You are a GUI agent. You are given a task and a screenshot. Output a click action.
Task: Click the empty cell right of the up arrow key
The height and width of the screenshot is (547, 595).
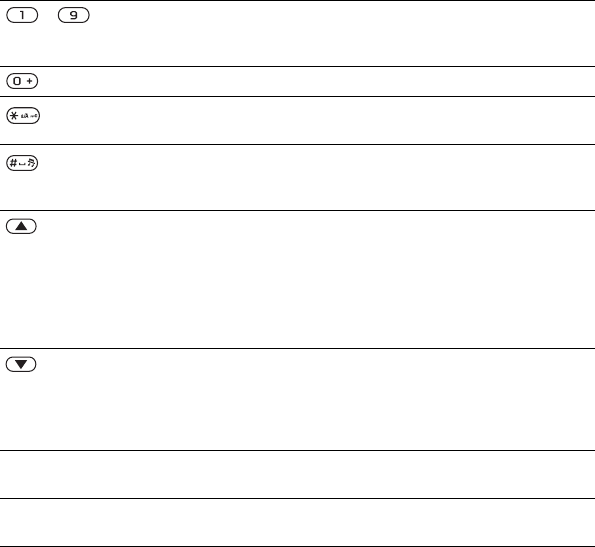[316, 279]
